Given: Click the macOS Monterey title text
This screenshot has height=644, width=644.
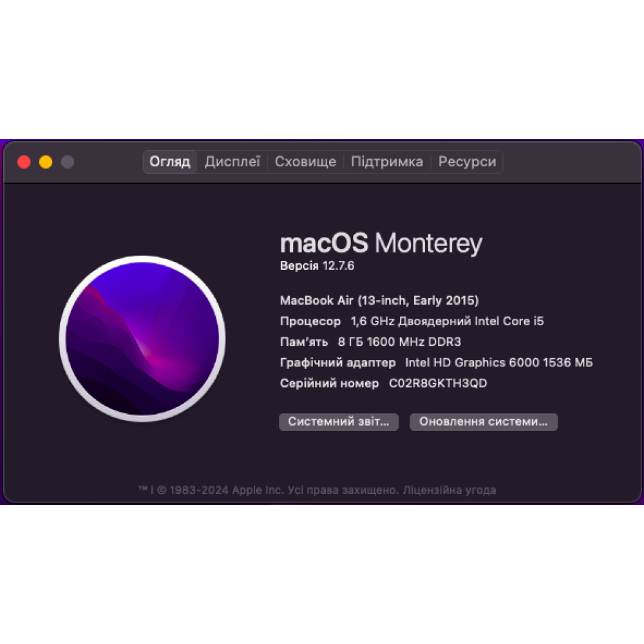Looking at the screenshot, I should click(381, 243).
